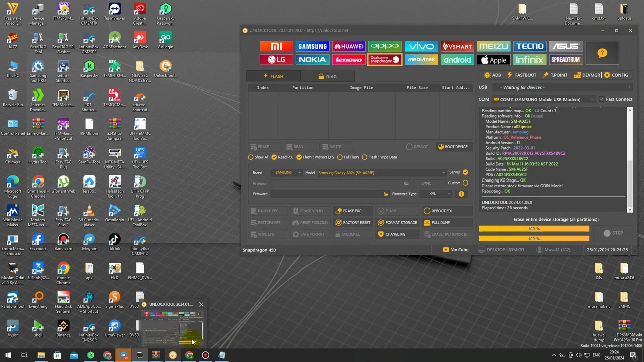This screenshot has height=362, width=644.
Task: Open the Brand dropdown showing SAMSUNG
Action: [287, 173]
